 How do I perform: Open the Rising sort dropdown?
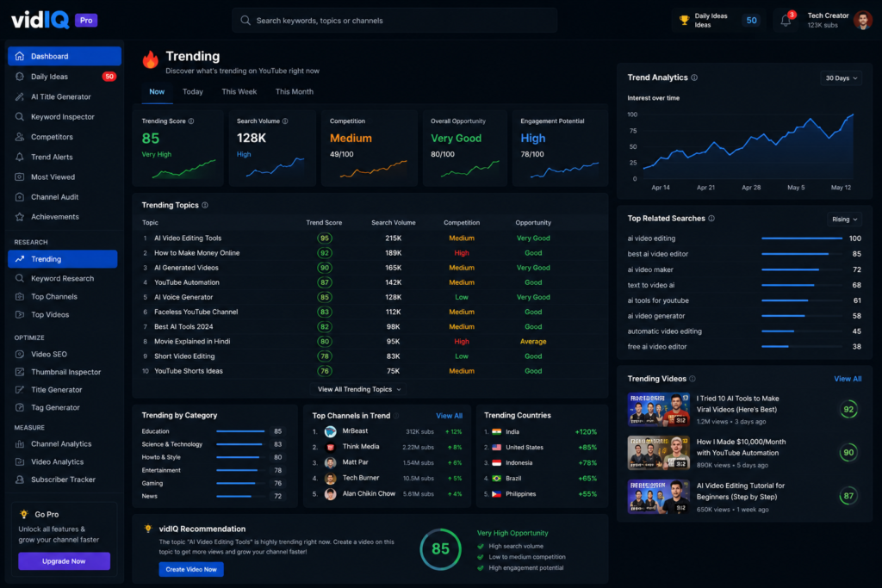pos(844,220)
